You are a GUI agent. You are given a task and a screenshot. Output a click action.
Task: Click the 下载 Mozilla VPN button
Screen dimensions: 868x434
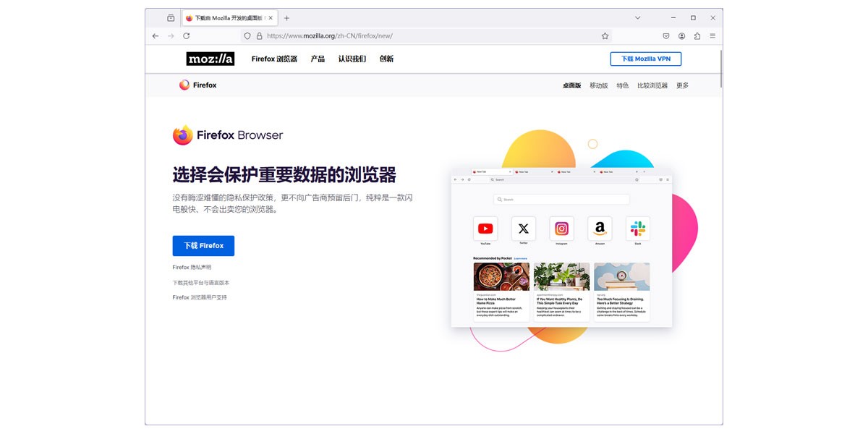646,59
